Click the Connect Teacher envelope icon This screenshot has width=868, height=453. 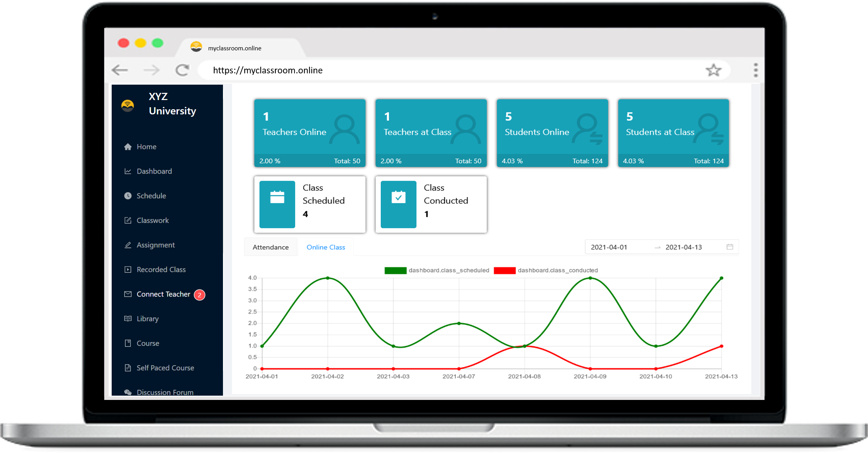[x=128, y=294]
